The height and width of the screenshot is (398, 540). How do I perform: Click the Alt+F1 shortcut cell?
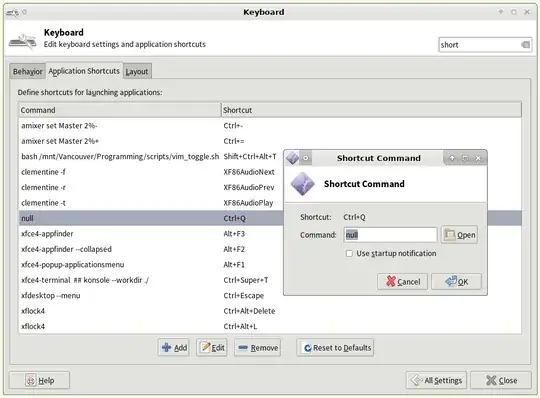[234, 265]
